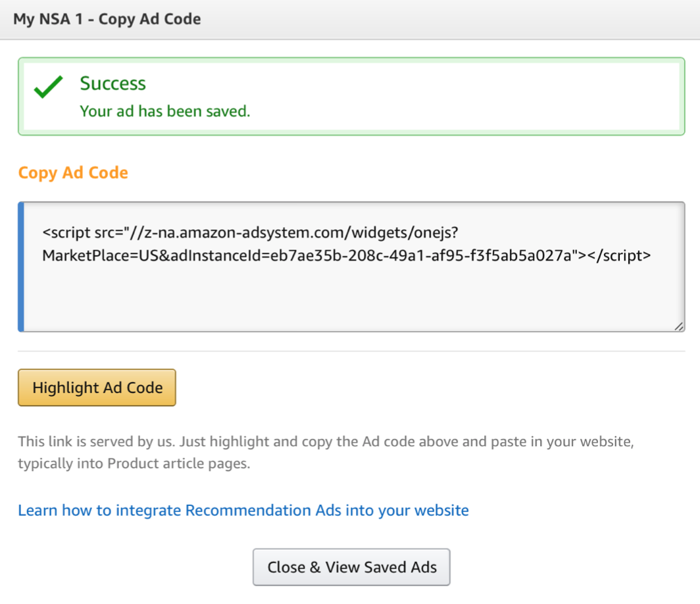Click the green Success checkmark icon
Screen dimensions: 700x604
49,87
